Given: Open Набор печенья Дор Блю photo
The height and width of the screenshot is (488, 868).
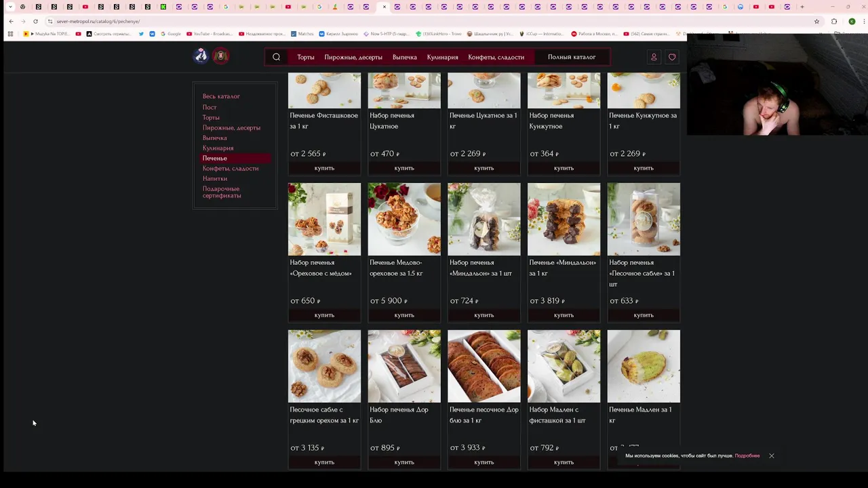Looking at the screenshot, I should point(404,366).
